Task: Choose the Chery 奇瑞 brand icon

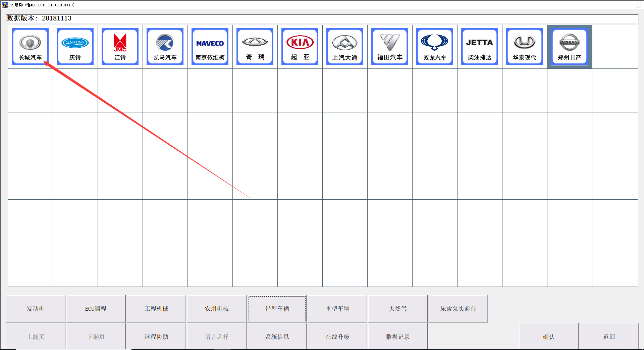Action: coord(255,47)
